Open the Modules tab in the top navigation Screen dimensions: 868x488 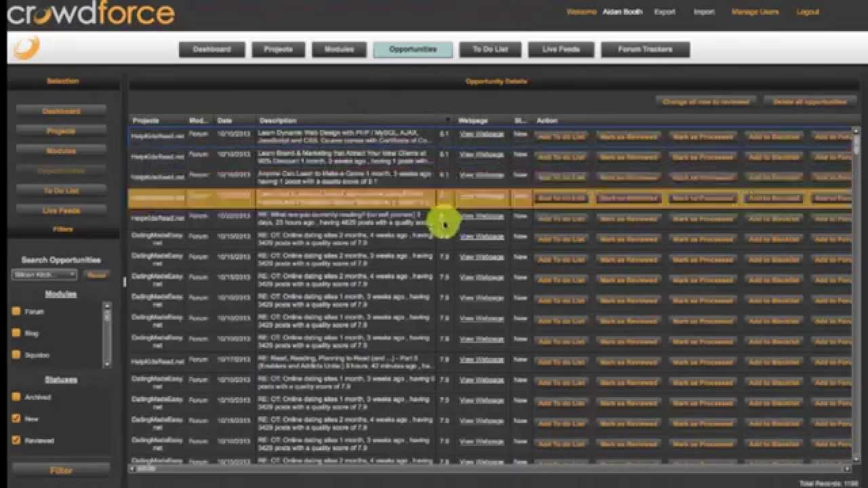[339, 49]
